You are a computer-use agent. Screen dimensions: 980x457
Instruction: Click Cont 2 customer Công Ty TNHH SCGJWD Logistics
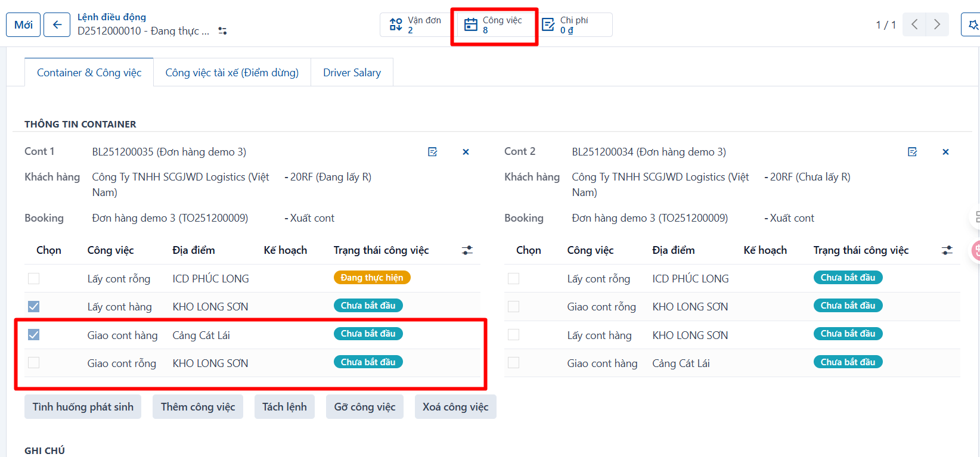[x=660, y=185]
